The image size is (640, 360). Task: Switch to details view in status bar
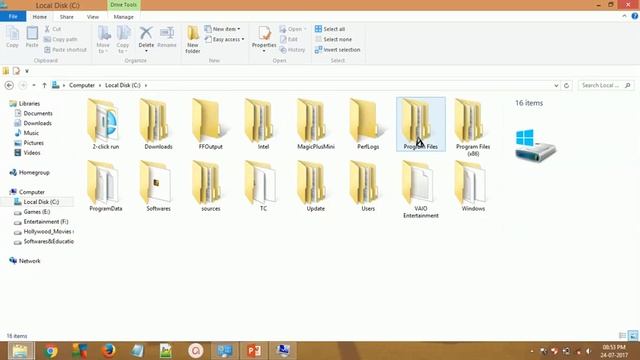[x=622, y=336]
